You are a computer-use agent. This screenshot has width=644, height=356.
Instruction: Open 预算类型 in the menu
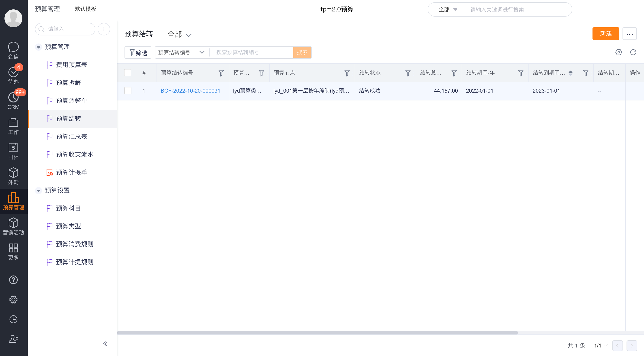coord(69,226)
